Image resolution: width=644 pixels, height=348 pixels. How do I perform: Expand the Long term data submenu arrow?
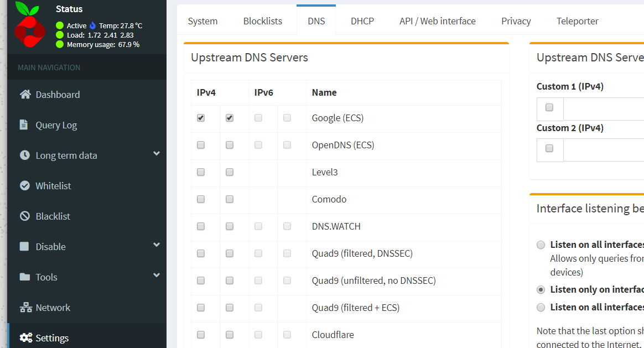tap(157, 154)
